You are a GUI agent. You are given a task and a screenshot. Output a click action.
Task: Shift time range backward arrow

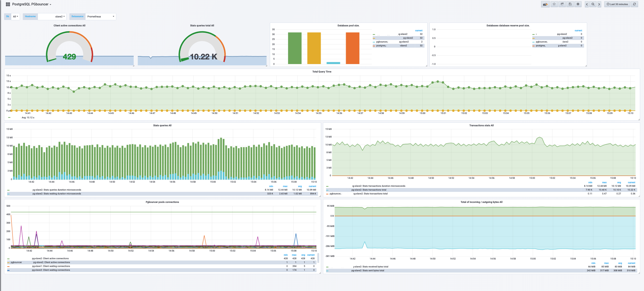click(587, 4)
